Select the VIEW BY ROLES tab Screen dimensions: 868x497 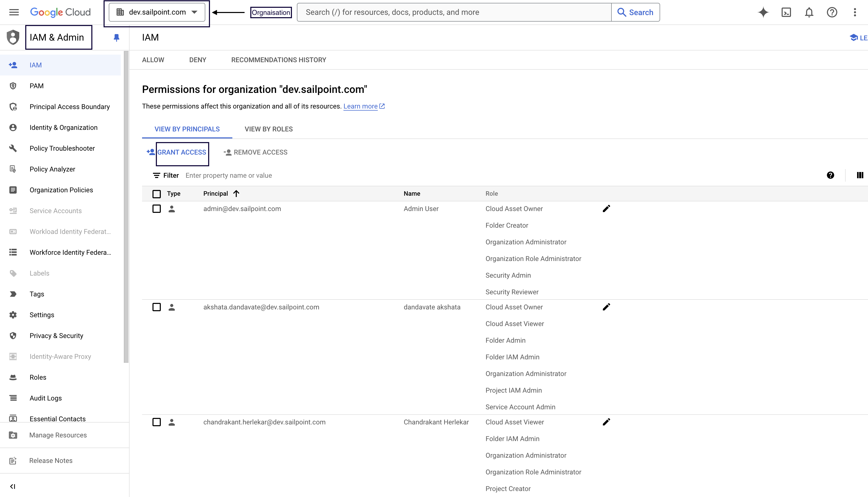point(269,129)
